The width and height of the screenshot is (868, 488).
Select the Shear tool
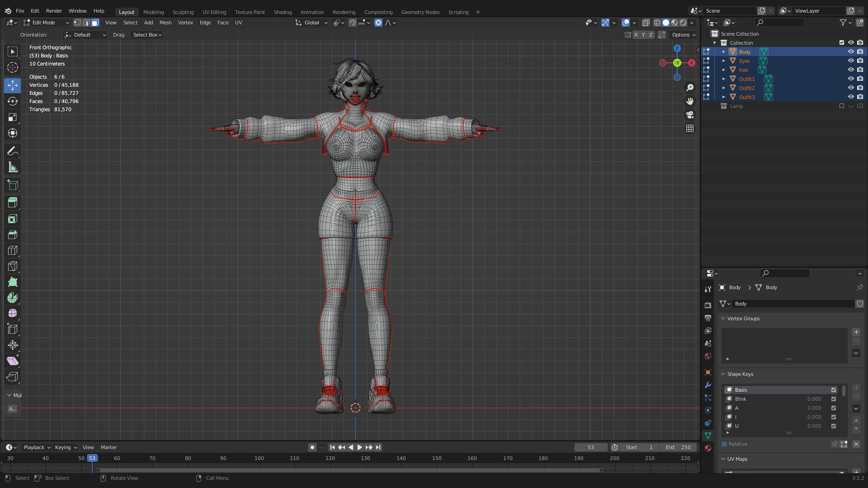tap(13, 361)
